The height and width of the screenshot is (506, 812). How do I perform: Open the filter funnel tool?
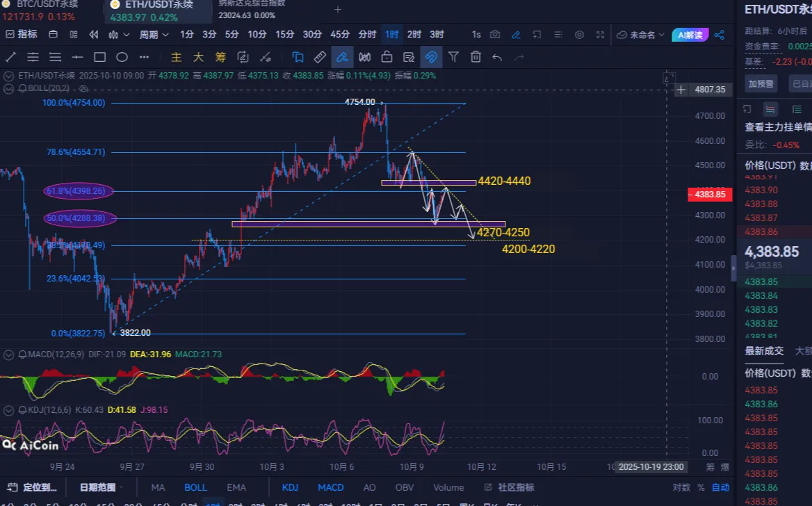(453, 57)
